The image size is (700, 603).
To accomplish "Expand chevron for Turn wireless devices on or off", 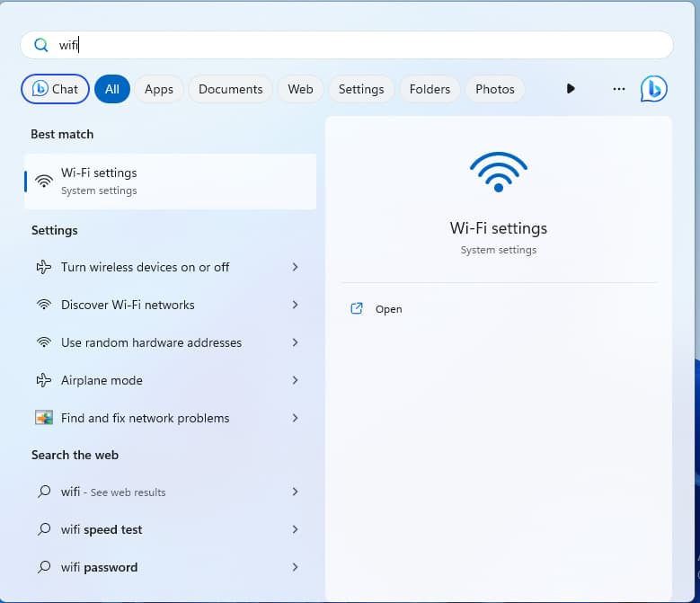I will [295, 267].
